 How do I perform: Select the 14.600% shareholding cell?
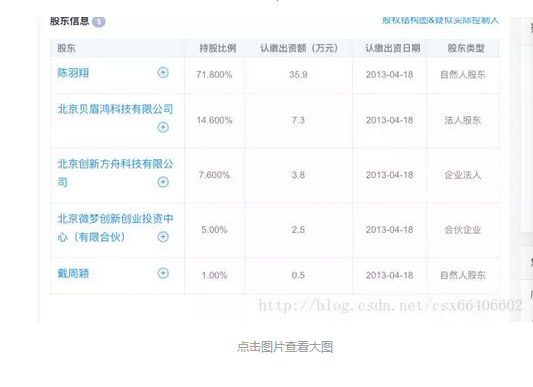[x=214, y=120]
